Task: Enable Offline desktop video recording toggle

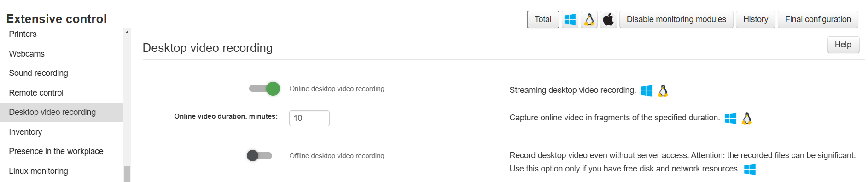Action: pos(259,156)
